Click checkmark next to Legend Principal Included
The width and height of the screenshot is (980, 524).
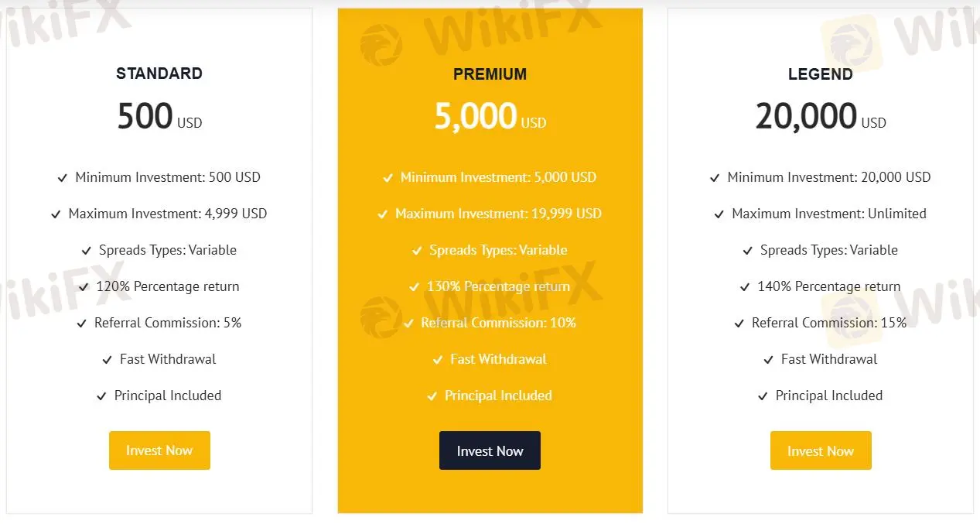763,396
